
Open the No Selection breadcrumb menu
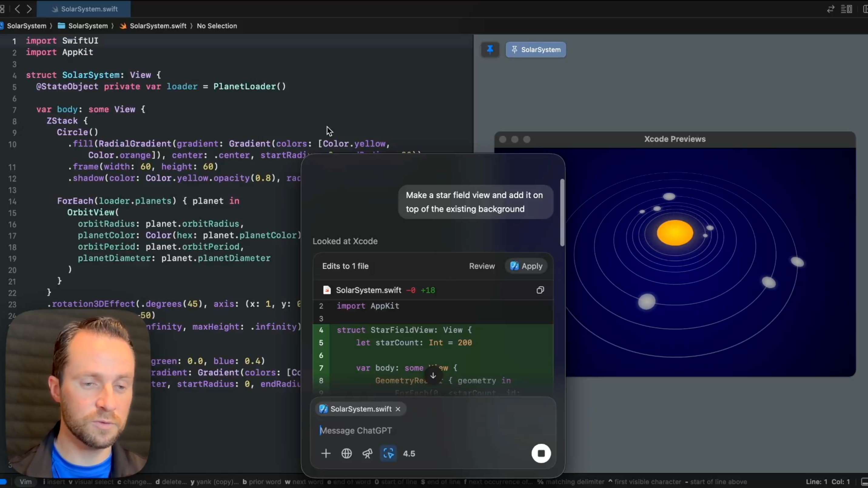(217, 26)
